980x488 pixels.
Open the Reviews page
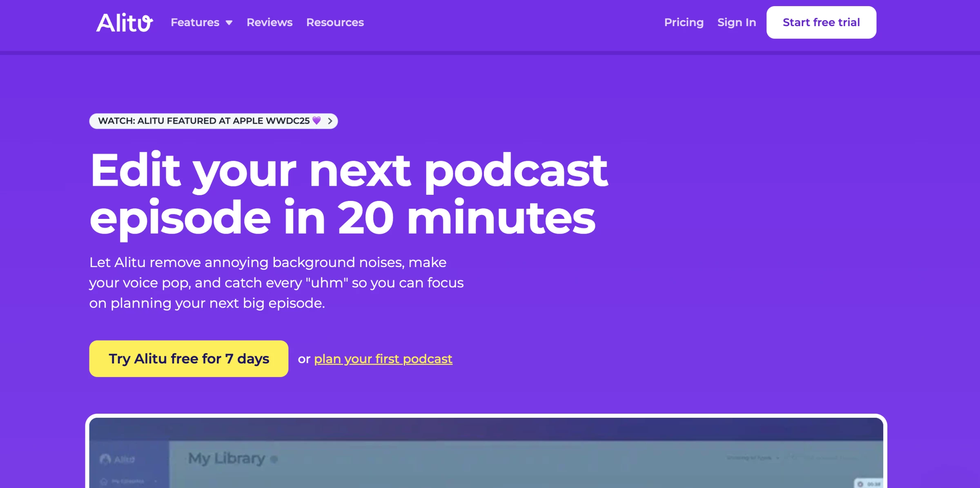269,22
